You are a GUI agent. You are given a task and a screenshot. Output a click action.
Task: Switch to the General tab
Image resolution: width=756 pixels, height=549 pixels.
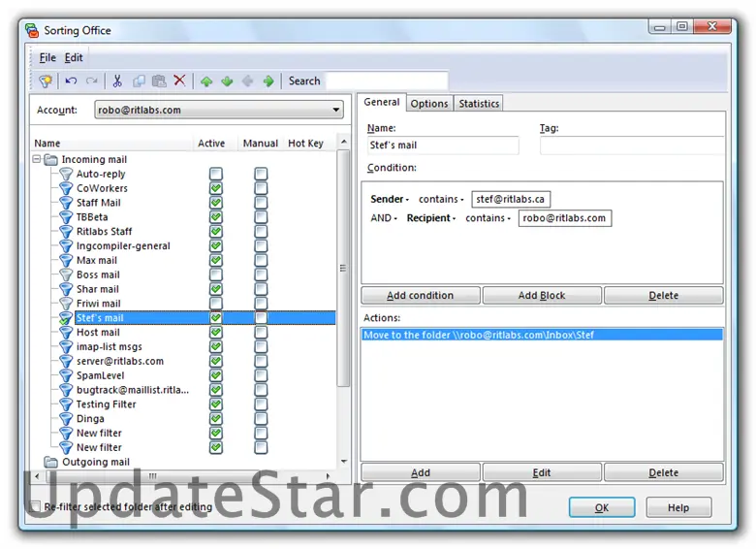coord(382,102)
